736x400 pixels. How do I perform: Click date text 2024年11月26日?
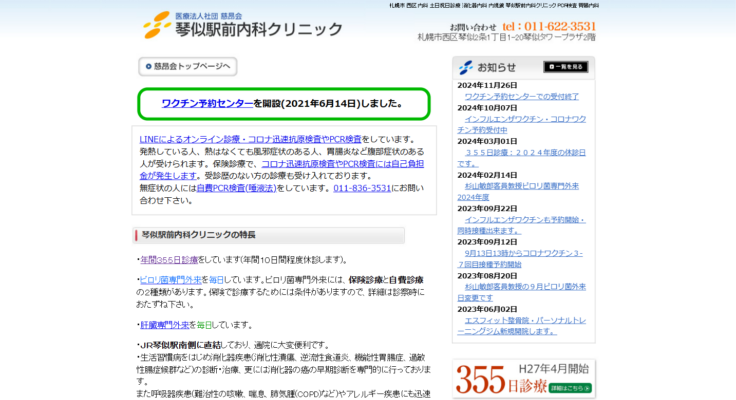(x=487, y=85)
